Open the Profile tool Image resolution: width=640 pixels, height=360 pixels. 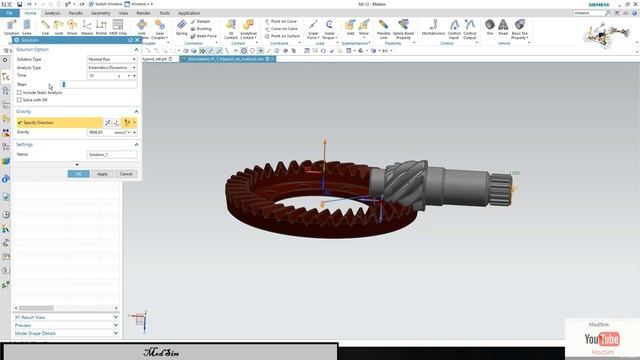[101, 27]
